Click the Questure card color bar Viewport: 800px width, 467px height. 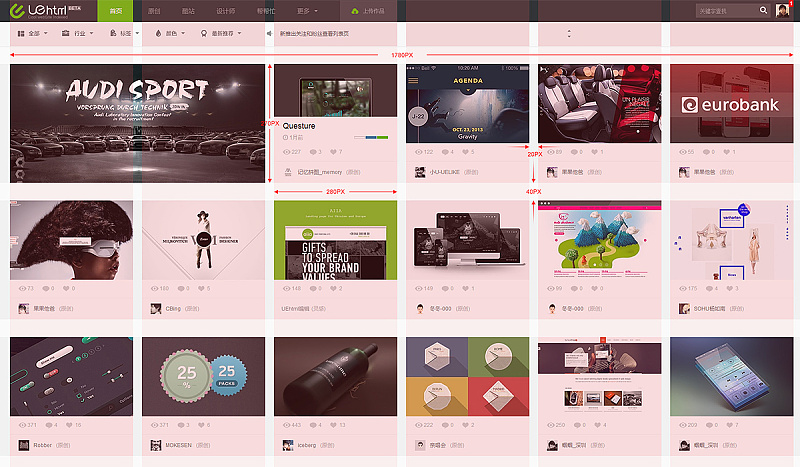(x=371, y=137)
